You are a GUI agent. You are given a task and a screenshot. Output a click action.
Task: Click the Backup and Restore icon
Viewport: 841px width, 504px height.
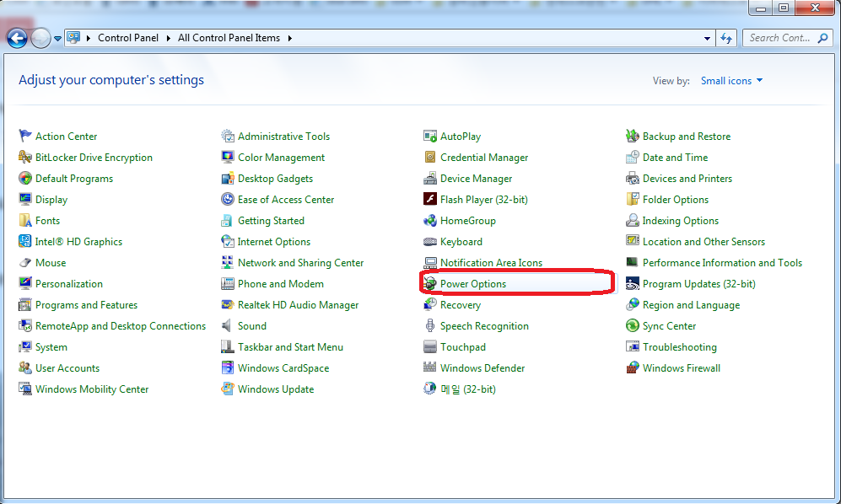(x=633, y=137)
